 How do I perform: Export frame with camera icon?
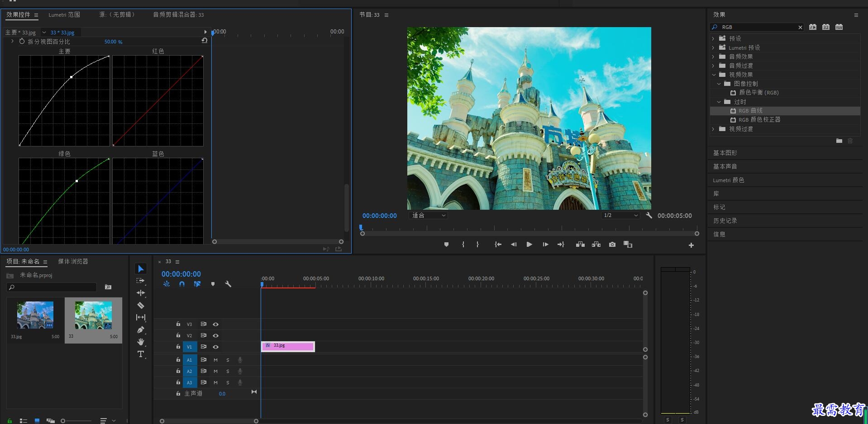612,245
